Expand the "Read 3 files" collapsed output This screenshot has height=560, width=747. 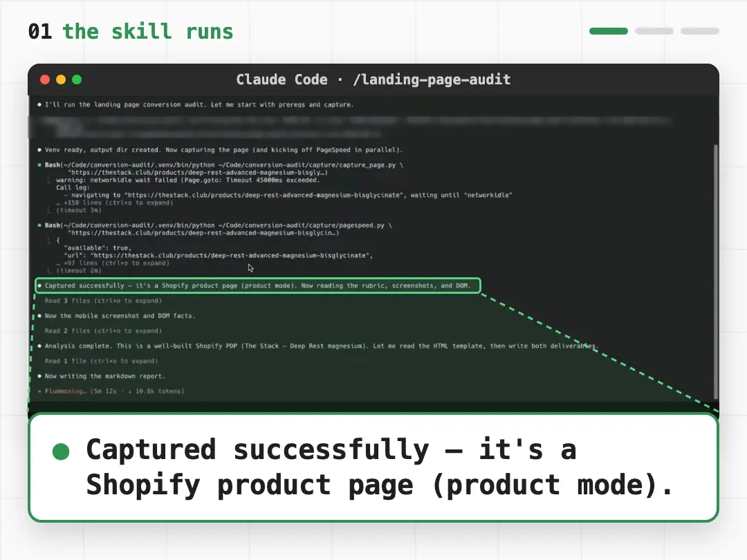(x=103, y=301)
